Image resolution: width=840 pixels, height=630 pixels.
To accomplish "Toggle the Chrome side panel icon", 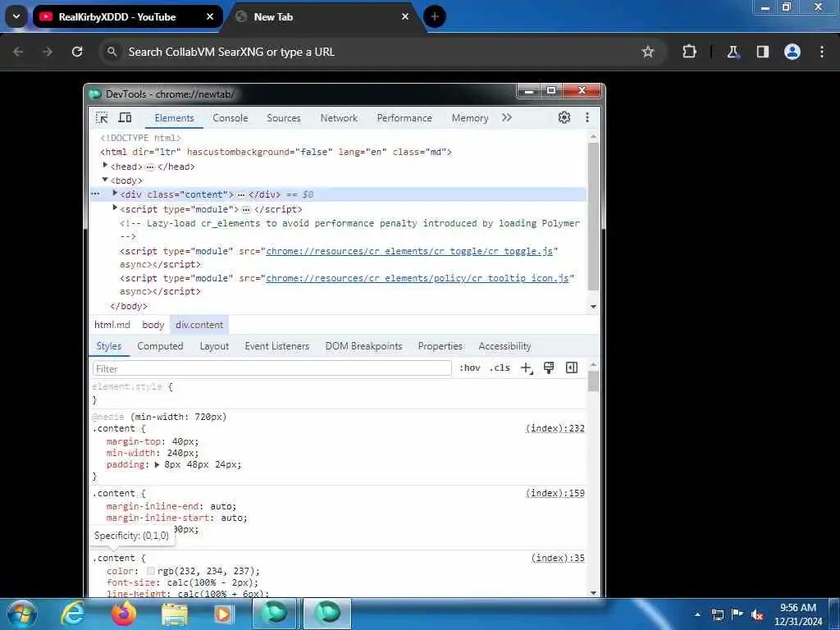I will (x=763, y=52).
